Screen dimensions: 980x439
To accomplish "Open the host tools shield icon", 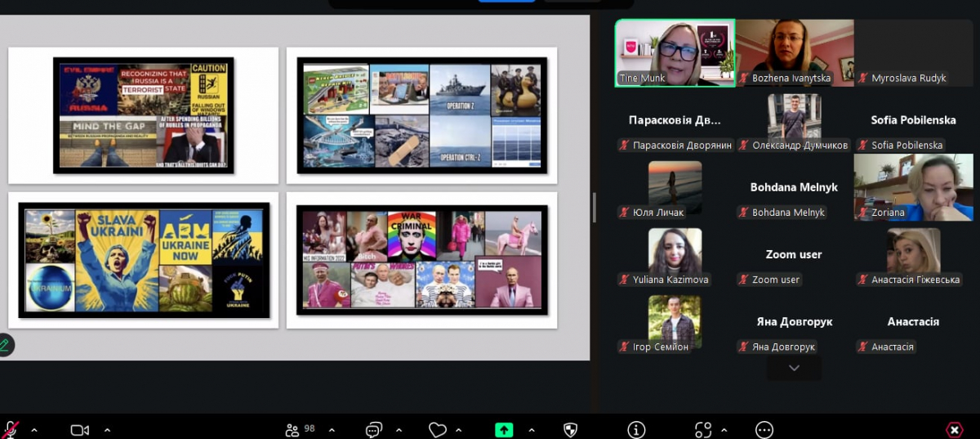I will (571, 430).
